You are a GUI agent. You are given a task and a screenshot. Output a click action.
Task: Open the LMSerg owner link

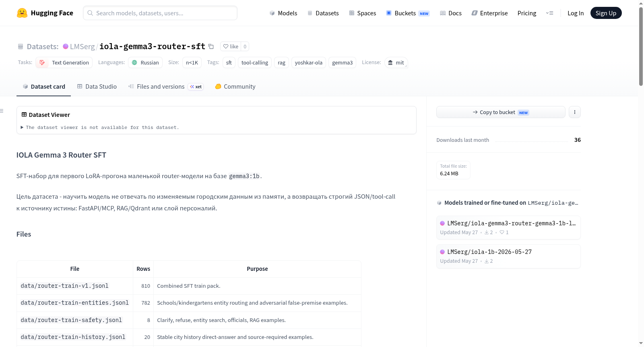82,46
